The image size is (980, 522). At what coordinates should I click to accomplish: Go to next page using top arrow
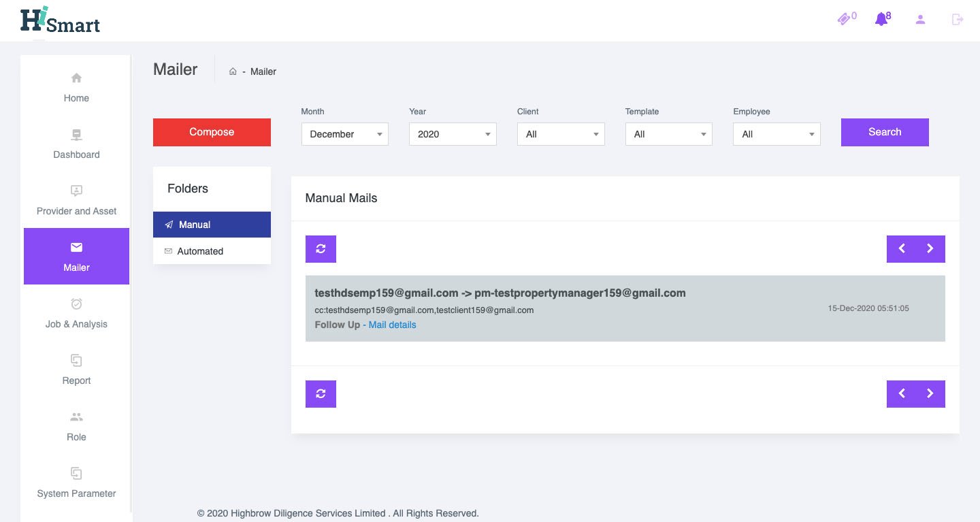coord(930,249)
